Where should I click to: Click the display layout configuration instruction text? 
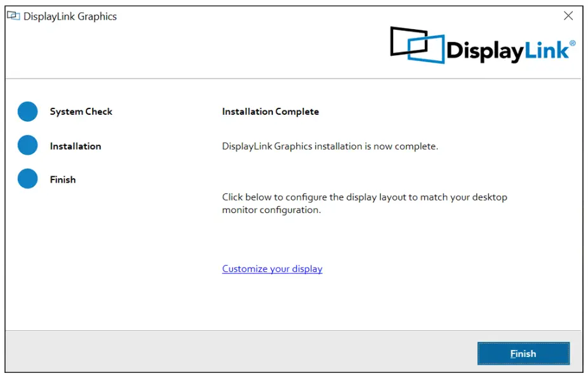[x=364, y=204]
